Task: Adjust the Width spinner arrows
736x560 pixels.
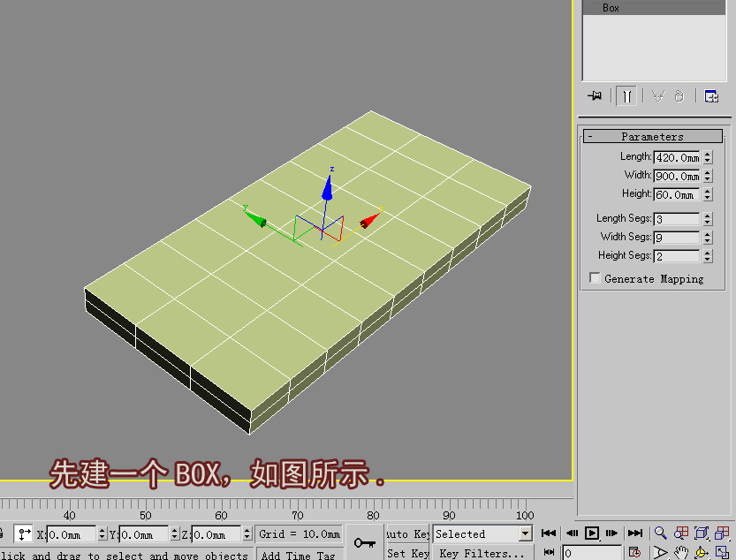Action: [708, 176]
